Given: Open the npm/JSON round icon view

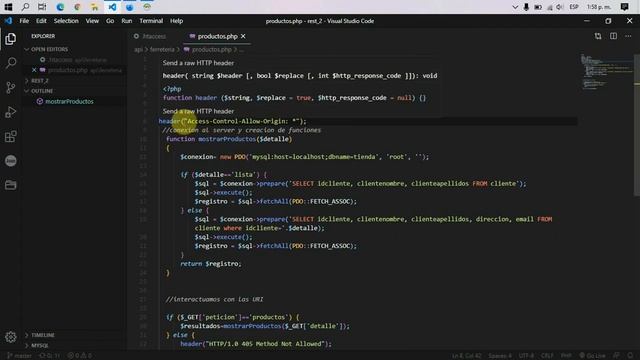Looking at the screenshot, I should [x=11, y=161].
